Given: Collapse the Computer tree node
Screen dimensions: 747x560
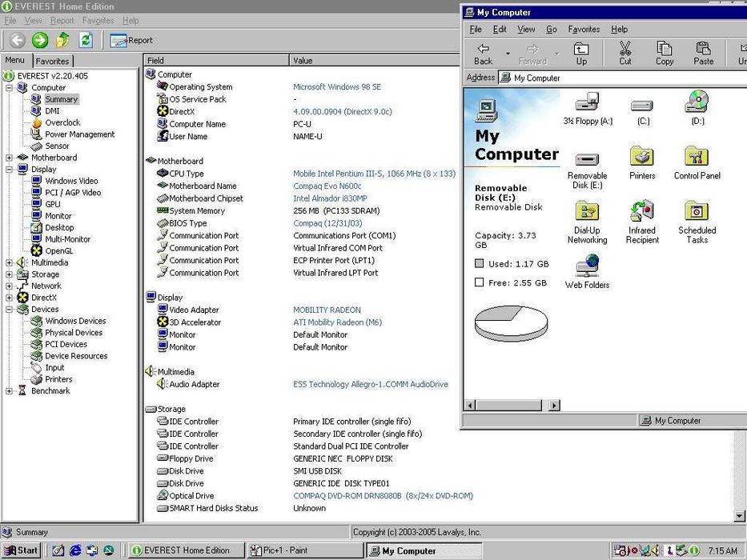Looking at the screenshot, I should (x=9, y=88).
